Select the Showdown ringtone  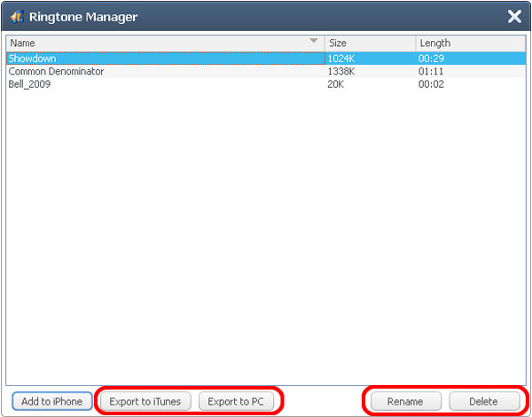point(30,59)
